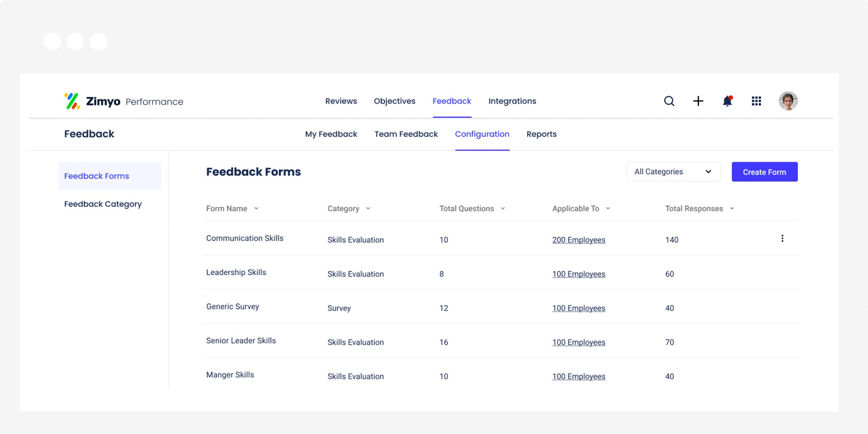Sort by Total Responses column arrow

point(732,209)
